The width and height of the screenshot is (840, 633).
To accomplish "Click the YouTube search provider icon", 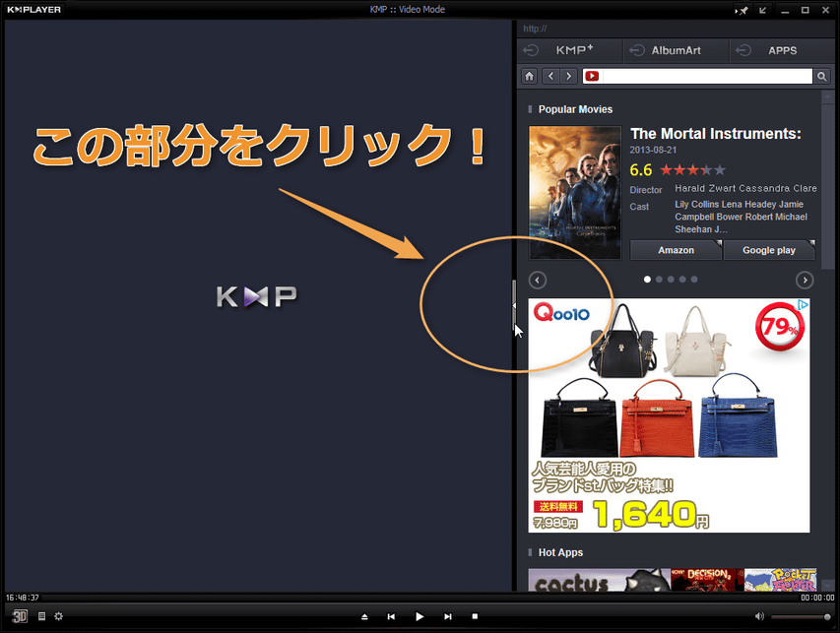I will [592, 76].
